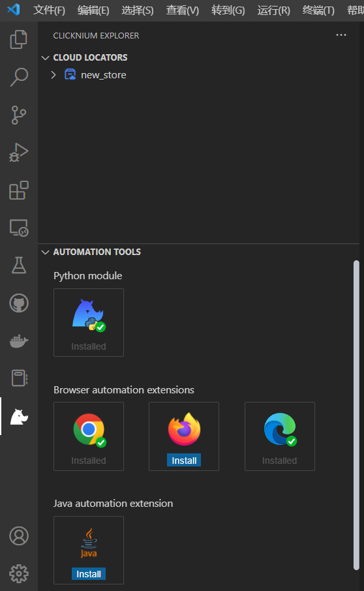Click the Java extension icon
The image size is (364, 591).
pos(89,543)
